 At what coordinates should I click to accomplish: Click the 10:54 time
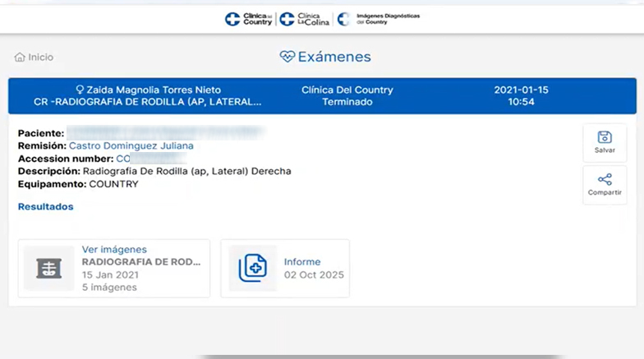click(x=521, y=102)
